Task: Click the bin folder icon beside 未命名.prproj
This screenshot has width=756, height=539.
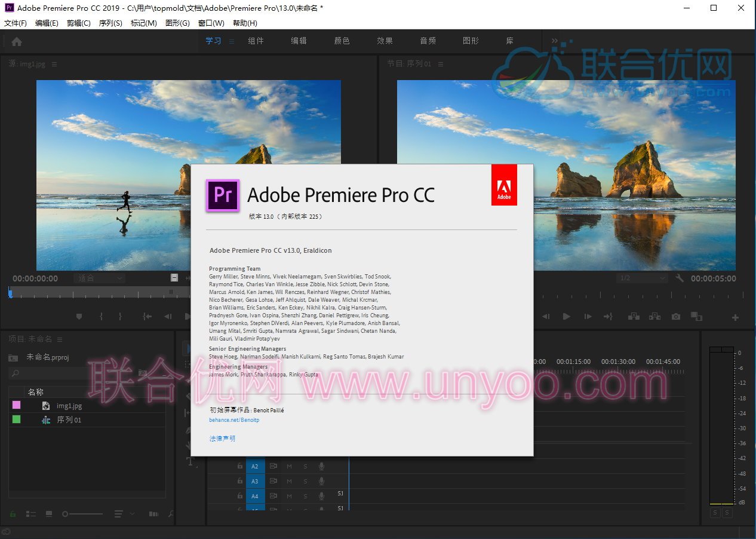Action: point(13,357)
